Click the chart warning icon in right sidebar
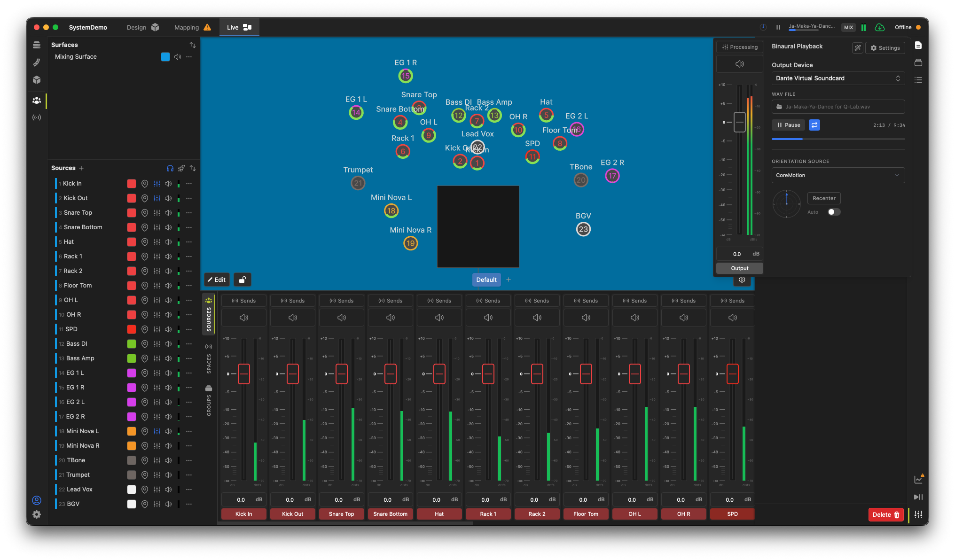Viewport: 955px width, 560px height. [x=919, y=479]
